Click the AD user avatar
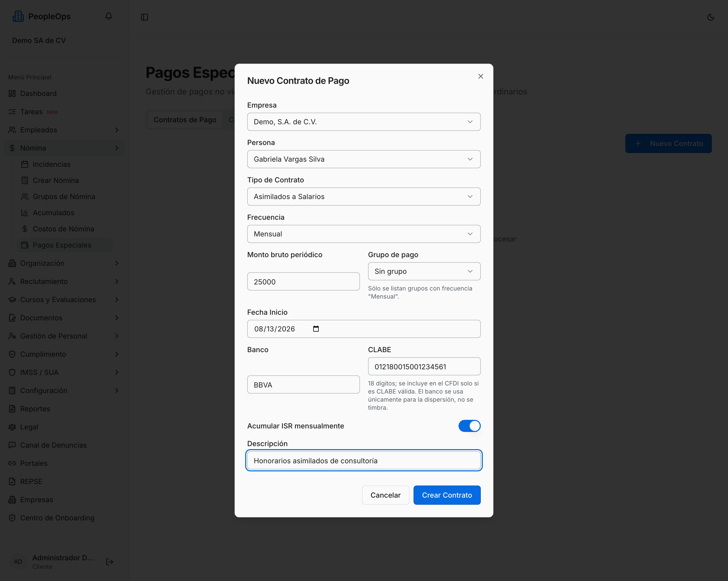The height and width of the screenshot is (581, 728). pyautogui.click(x=18, y=562)
